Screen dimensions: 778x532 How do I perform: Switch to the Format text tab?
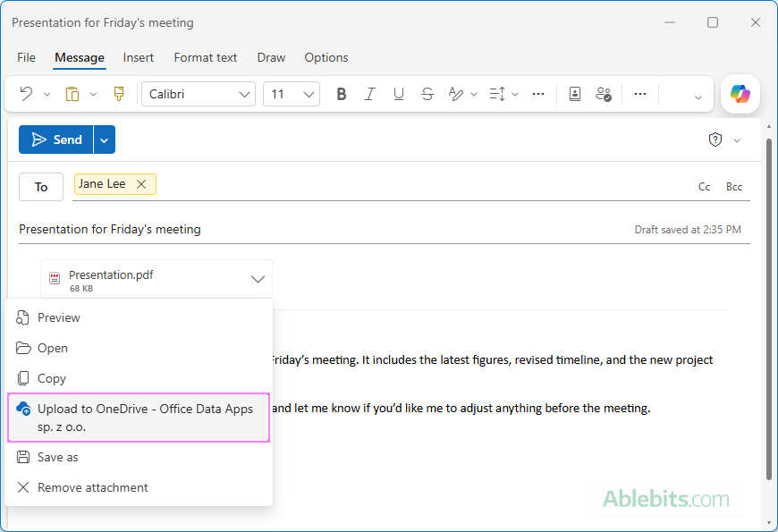(x=206, y=57)
